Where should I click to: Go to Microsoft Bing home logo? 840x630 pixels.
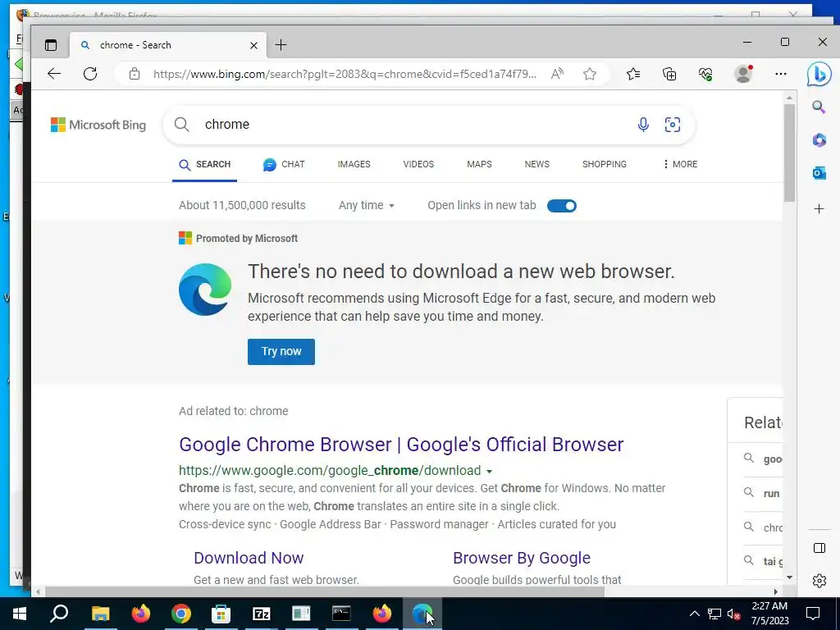point(98,125)
